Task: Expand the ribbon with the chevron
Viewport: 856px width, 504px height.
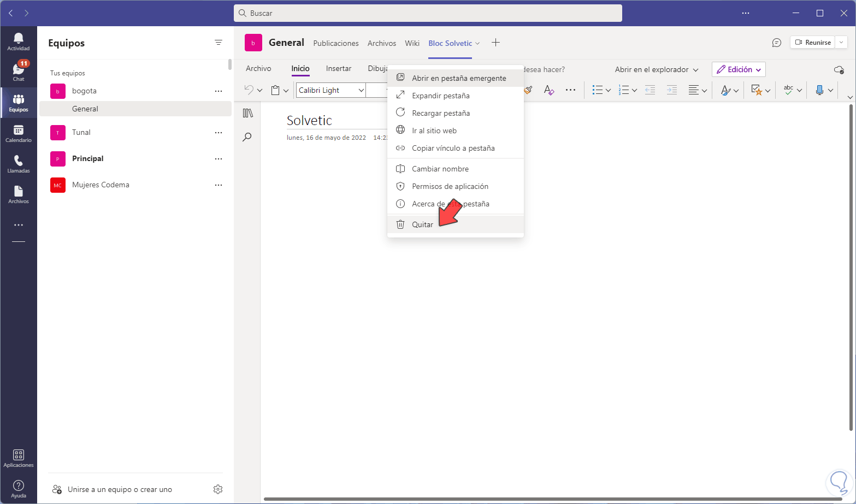Action: 849,97
